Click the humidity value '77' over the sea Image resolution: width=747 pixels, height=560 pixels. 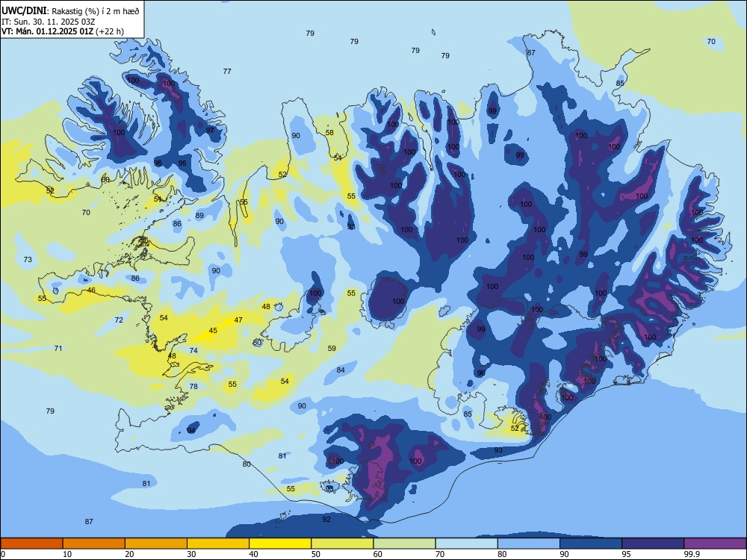(x=227, y=72)
